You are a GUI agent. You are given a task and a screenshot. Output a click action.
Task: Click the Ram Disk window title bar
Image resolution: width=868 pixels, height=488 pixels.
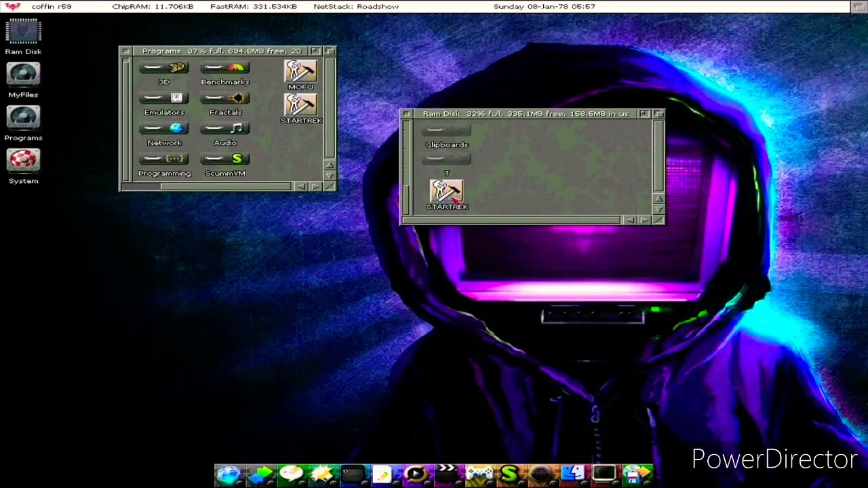tap(526, 114)
